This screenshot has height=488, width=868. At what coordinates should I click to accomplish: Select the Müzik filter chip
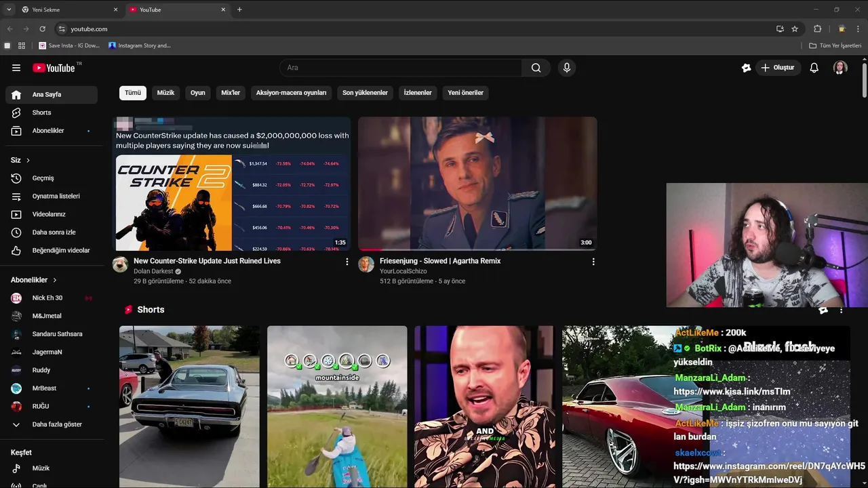165,93
